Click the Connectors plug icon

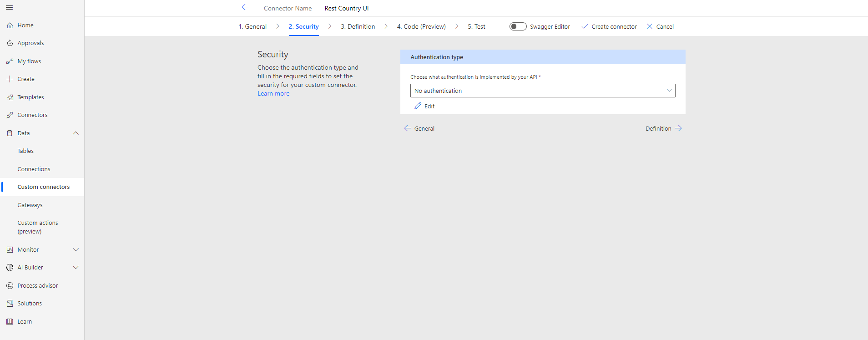(x=10, y=115)
